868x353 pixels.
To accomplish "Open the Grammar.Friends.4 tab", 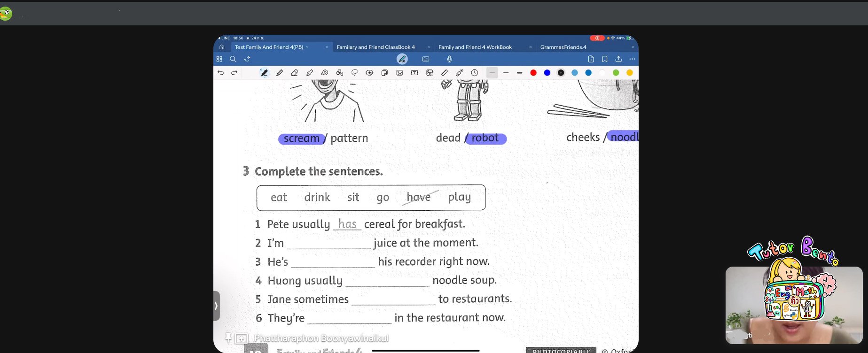I will tap(563, 47).
